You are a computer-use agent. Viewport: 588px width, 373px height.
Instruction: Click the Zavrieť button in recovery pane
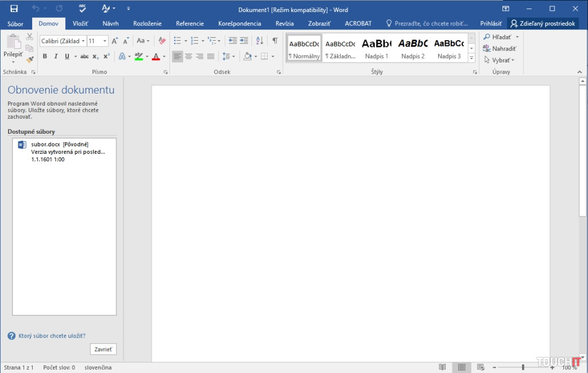[x=103, y=349]
